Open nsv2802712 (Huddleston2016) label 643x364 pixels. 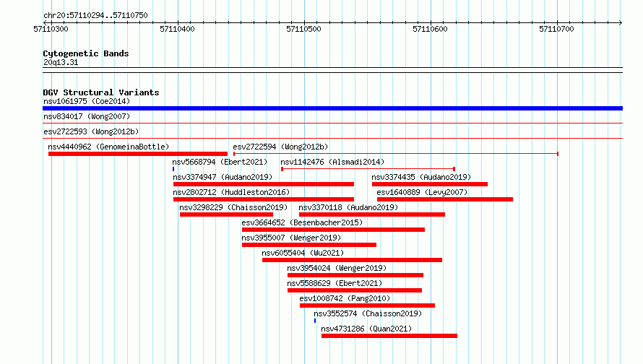pyautogui.click(x=231, y=192)
